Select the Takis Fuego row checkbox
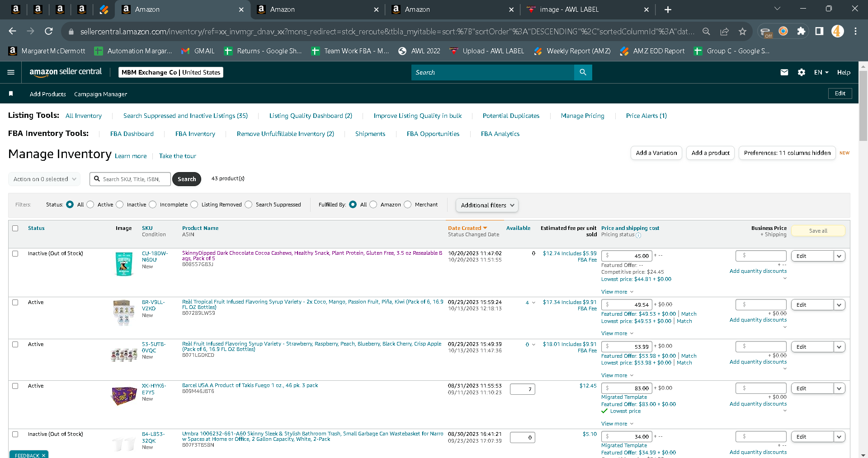Screen dimensions: 868x458 pos(15,386)
